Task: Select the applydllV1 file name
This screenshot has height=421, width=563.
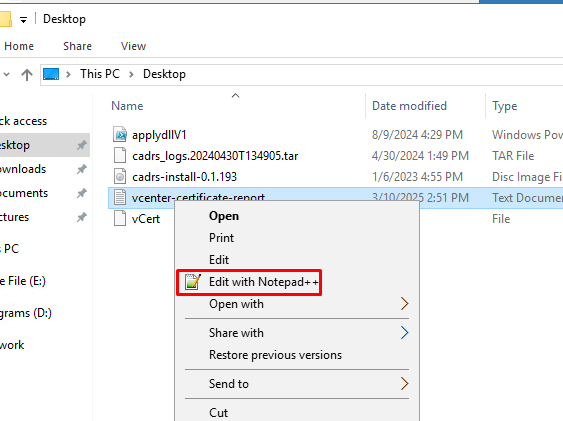Action: pyautogui.click(x=159, y=135)
